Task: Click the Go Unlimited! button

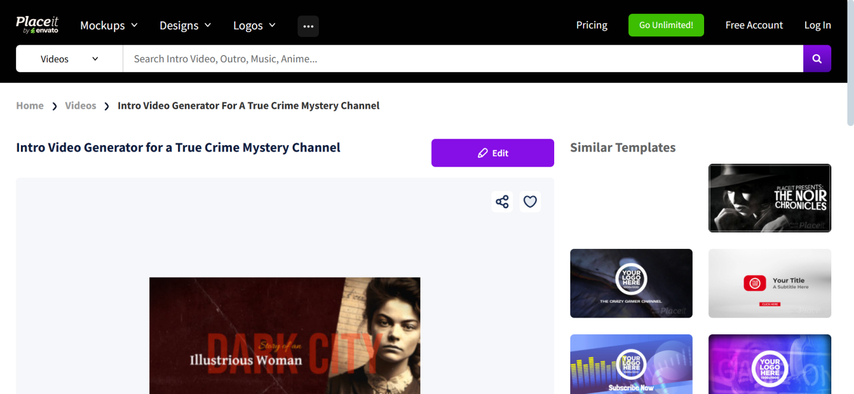Action: [x=666, y=25]
